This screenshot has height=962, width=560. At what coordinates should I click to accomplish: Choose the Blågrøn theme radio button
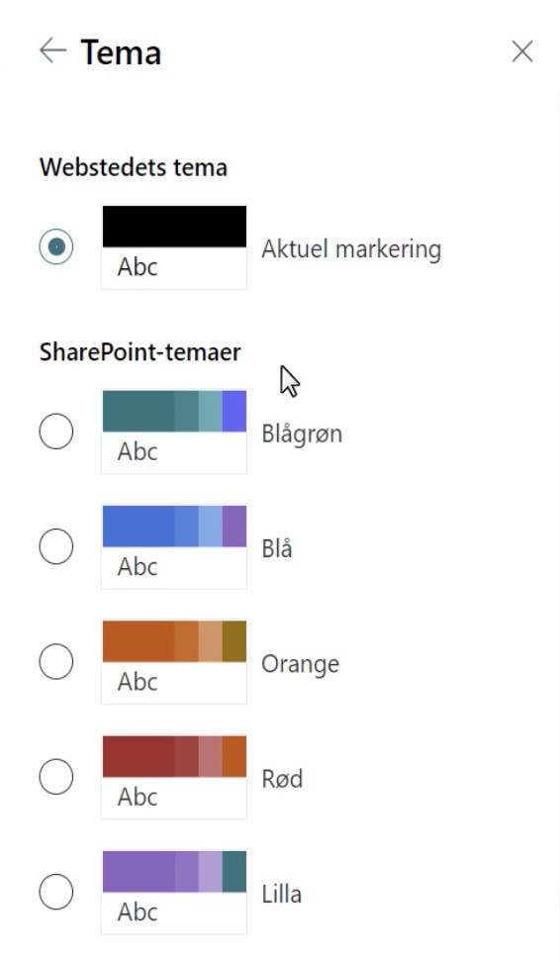pyautogui.click(x=55, y=432)
